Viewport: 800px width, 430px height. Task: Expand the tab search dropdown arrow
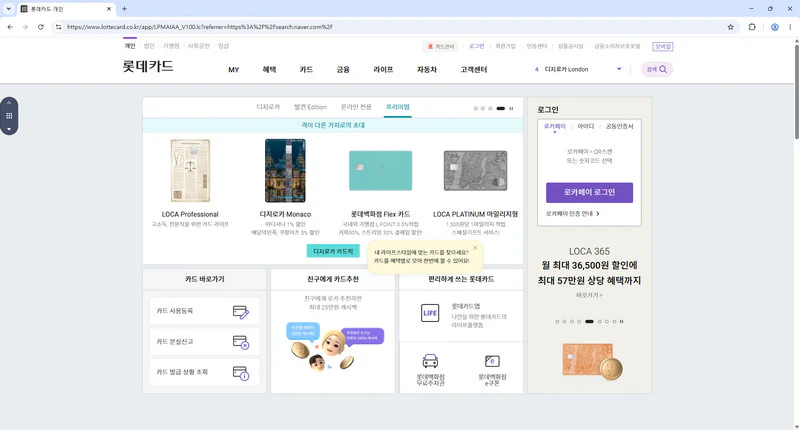(8, 9)
